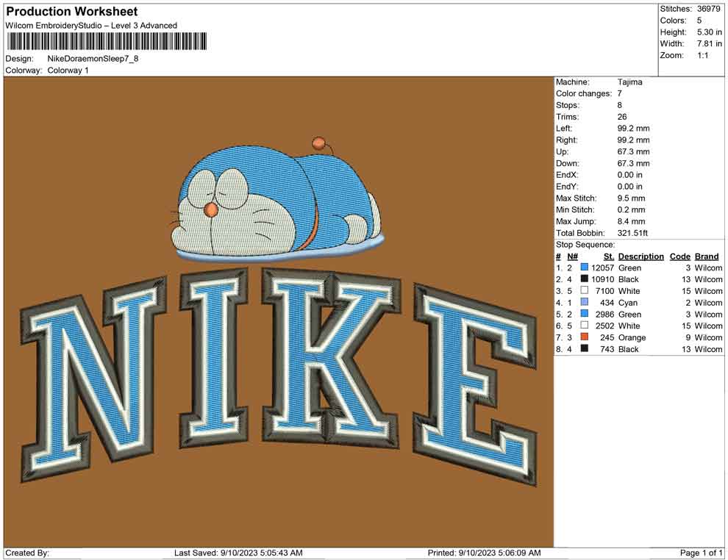Screen dimensions: 728x560
Task: Select the Stops value '8'
Action: coord(620,105)
